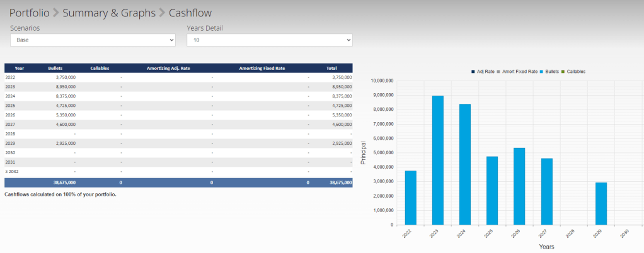Click the 2022 bar in the chart
Screen dimensions: 644x253
(411, 197)
